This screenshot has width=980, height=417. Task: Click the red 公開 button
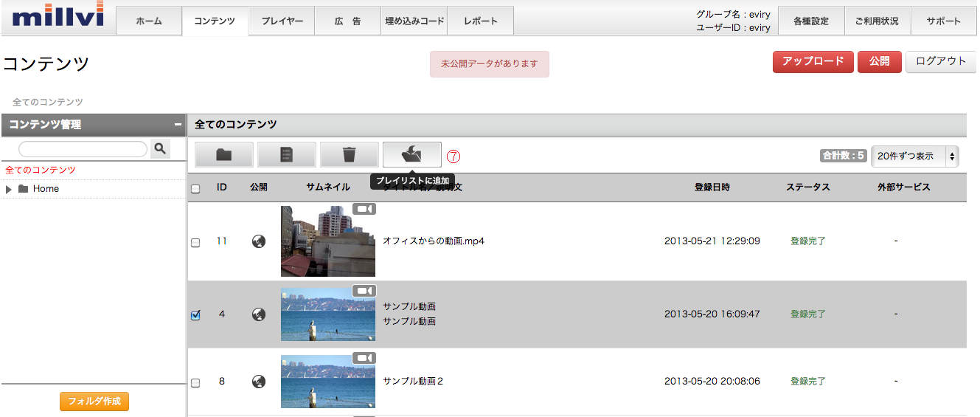[879, 62]
